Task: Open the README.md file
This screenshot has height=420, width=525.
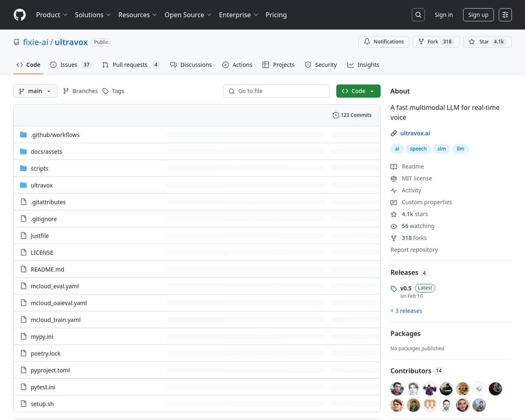Action: click(47, 269)
